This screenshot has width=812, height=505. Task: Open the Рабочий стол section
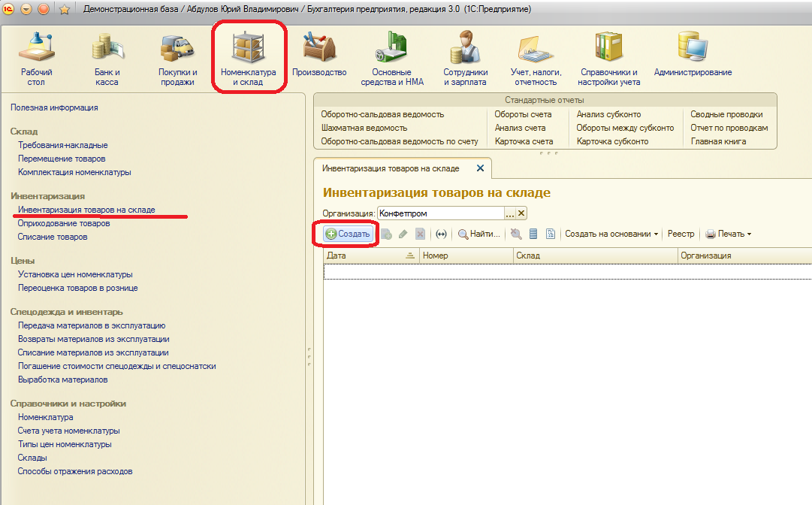36,59
